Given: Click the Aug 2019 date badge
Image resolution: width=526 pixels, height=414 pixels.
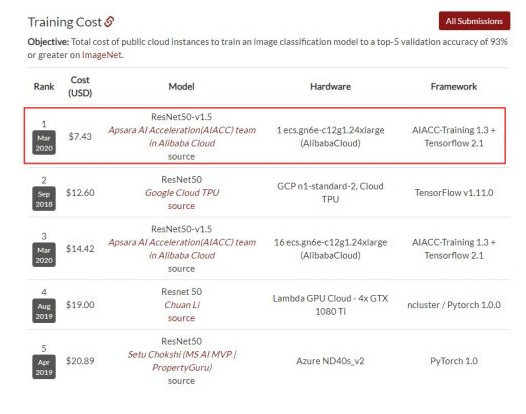Looking at the screenshot, I should (x=44, y=311).
